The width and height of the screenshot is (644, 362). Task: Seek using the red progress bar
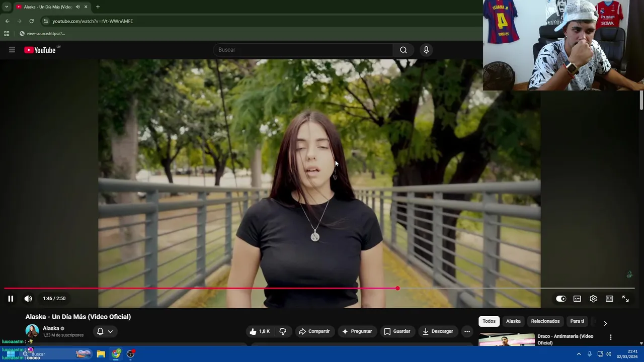(x=319, y=289)
